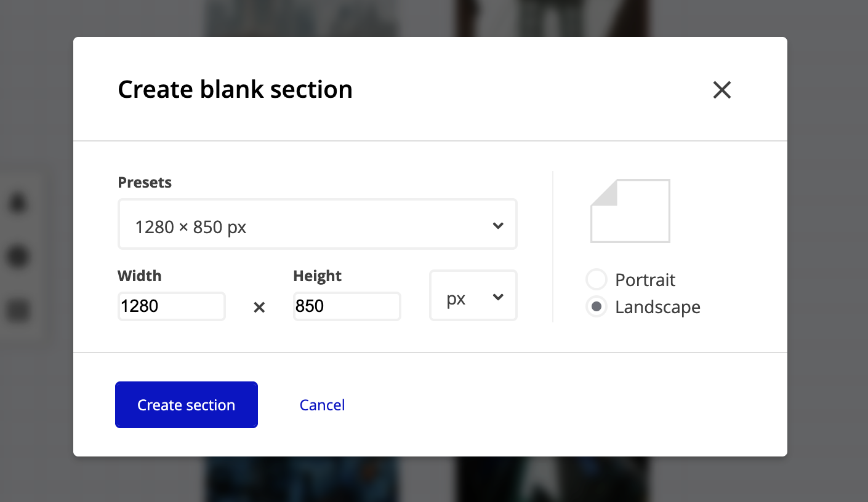This screenshot has width=868, height=502.
Task: Click the Presets dropdown chevron arrow
Action: pos(498,225)
